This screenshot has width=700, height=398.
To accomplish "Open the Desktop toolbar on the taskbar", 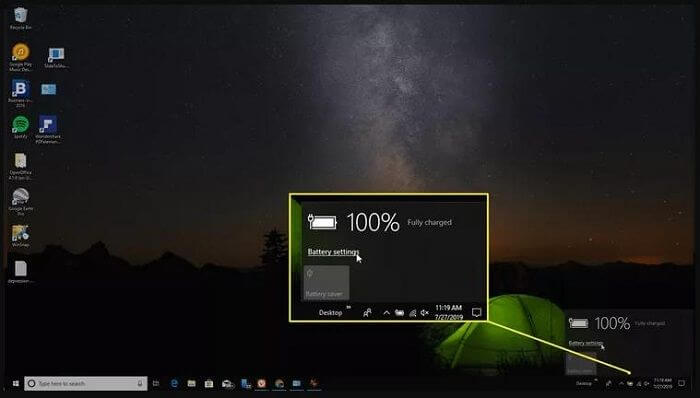I will [x=583, y=383].
